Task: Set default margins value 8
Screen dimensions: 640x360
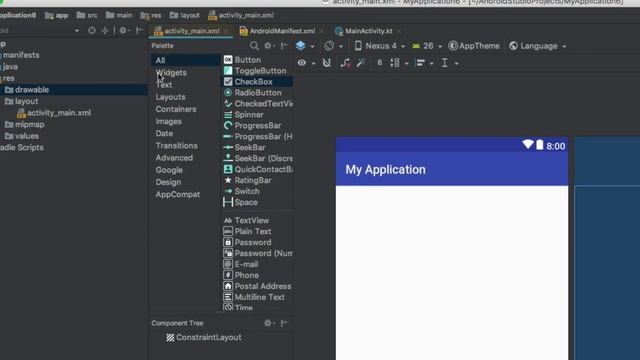Action: point(380,62)
